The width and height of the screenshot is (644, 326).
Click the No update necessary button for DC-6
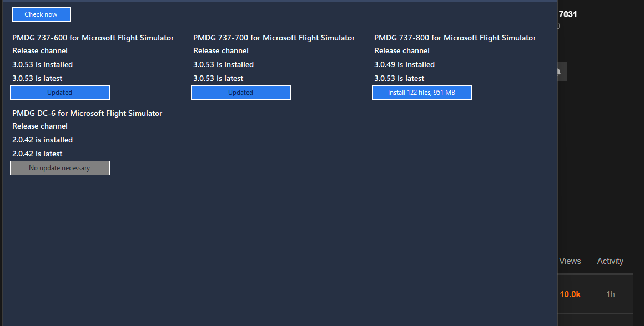[60, 168]
